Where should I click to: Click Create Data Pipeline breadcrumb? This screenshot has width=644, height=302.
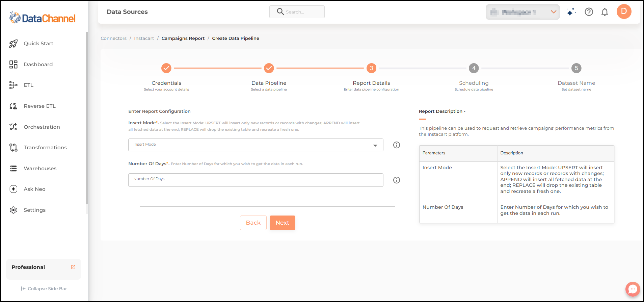click(x=236, y=39)
